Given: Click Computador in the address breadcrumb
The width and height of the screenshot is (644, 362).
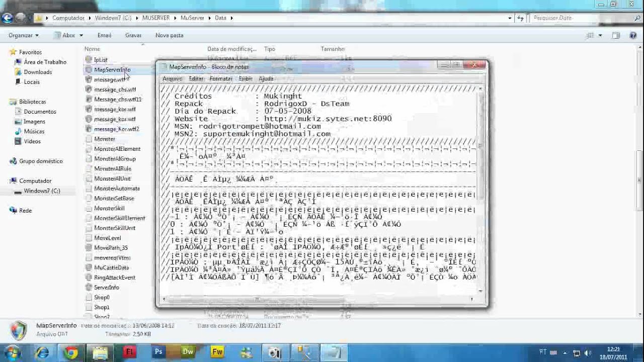Looking at the screenshot, I should click(x=68, y=18).
